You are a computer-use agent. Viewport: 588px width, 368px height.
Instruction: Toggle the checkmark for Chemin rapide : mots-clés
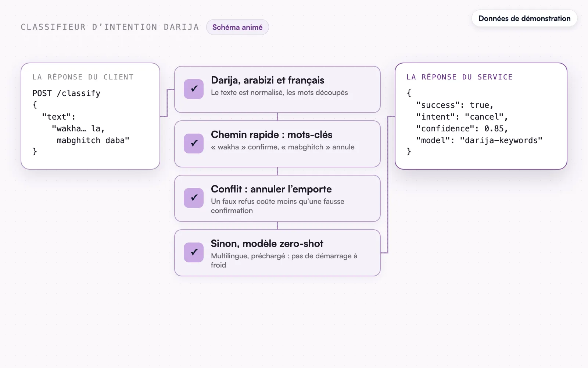194,144
